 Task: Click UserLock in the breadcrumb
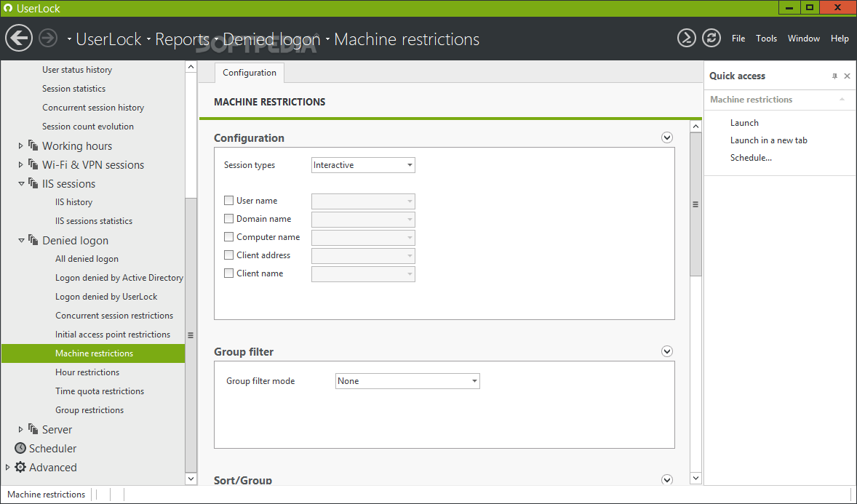(x=109, y=39)
